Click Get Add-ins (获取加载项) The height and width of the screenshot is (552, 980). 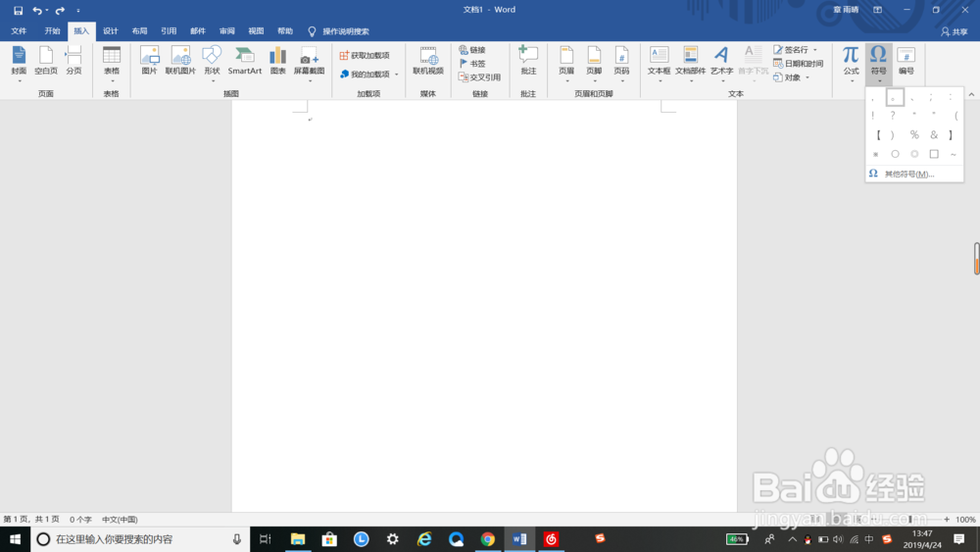(365, 56)
